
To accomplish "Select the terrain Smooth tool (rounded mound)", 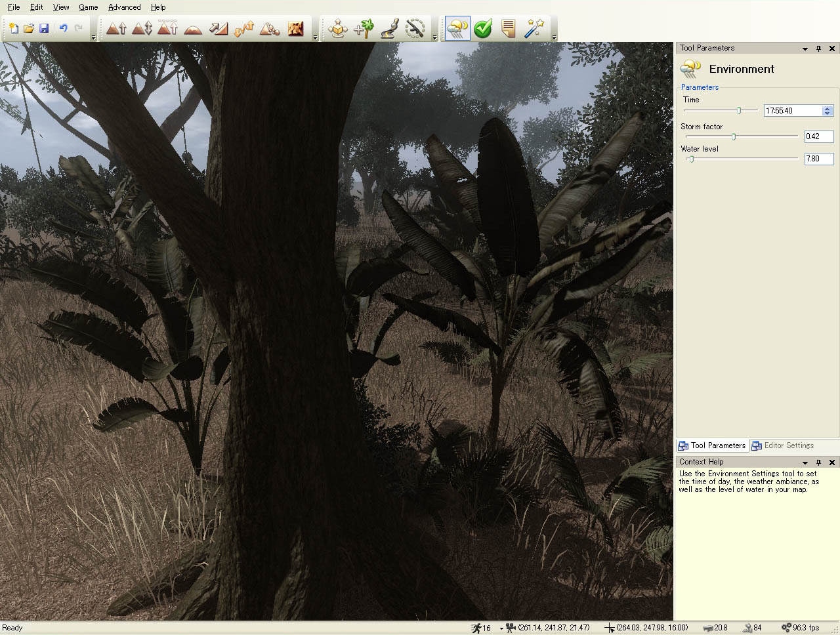I will click(x=193, y=28).
